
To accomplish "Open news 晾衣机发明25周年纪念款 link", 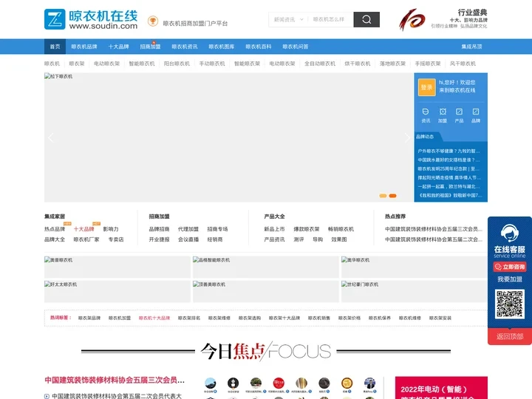I will coord(449,168).
